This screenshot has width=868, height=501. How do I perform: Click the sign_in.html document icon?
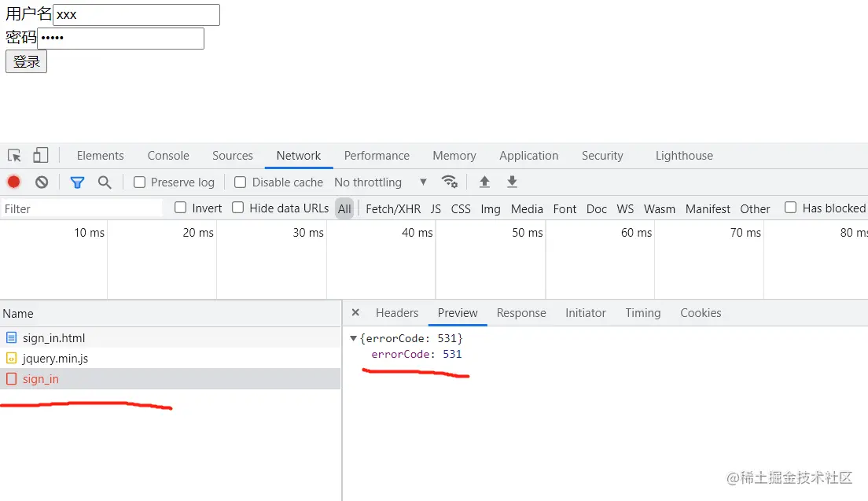(11, 337)
